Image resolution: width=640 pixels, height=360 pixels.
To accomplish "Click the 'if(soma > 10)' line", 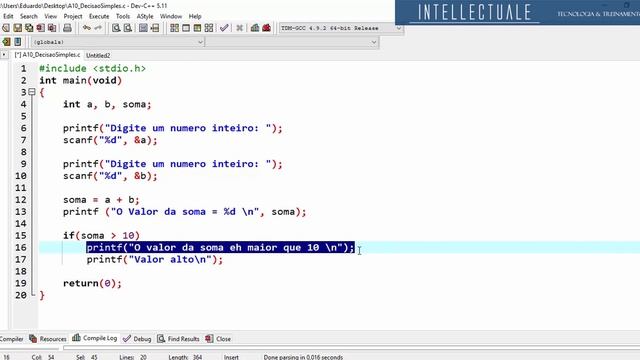I will (101, 236).
